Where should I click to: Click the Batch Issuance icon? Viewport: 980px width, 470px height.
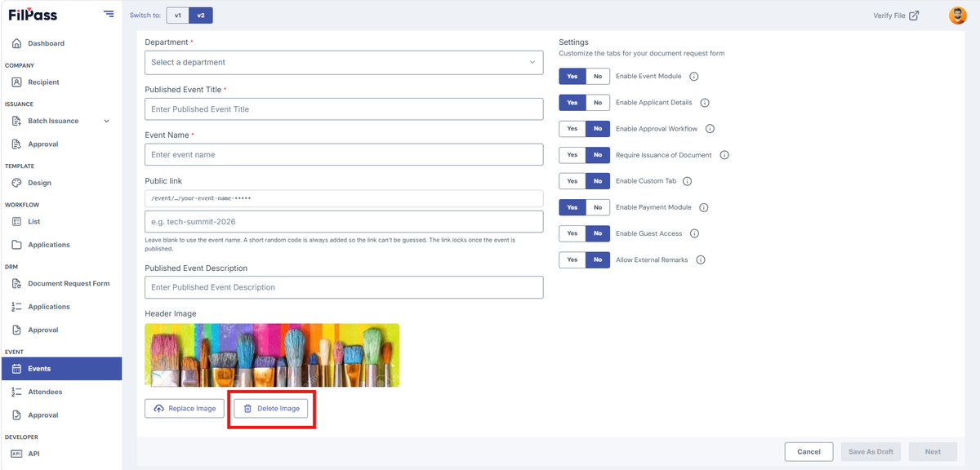click(16, 121)
